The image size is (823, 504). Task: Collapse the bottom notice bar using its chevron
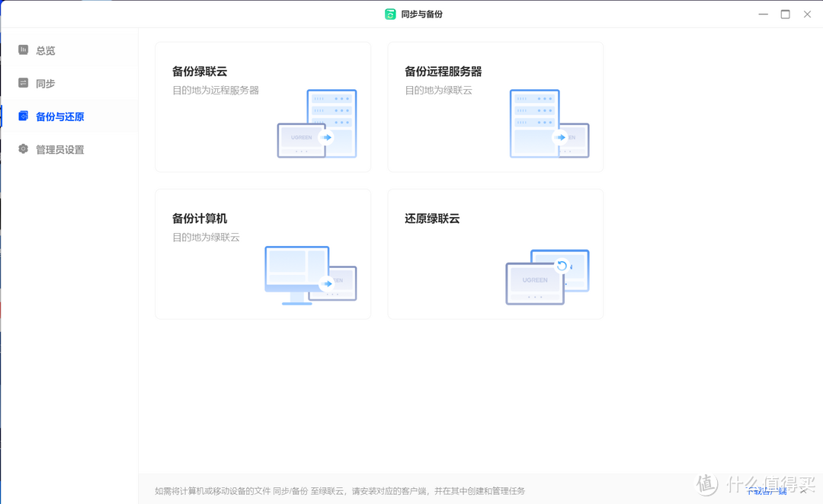coord(805,491)
